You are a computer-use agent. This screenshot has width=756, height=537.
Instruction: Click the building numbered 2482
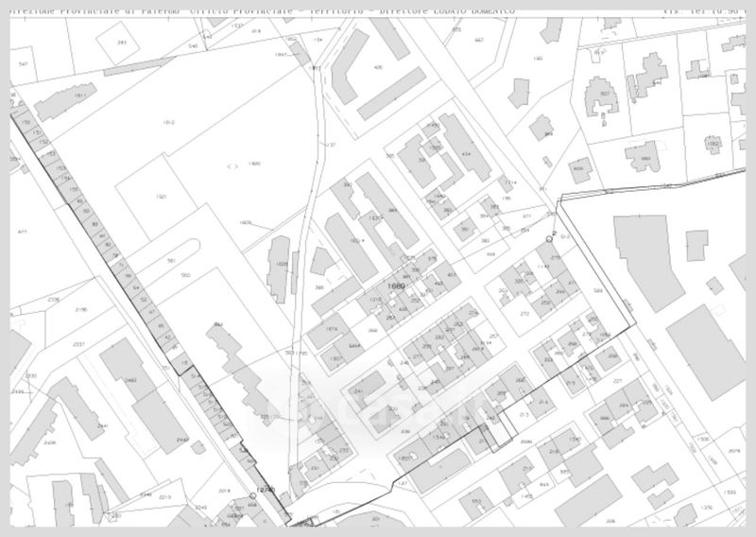click(x=130, y=379)
